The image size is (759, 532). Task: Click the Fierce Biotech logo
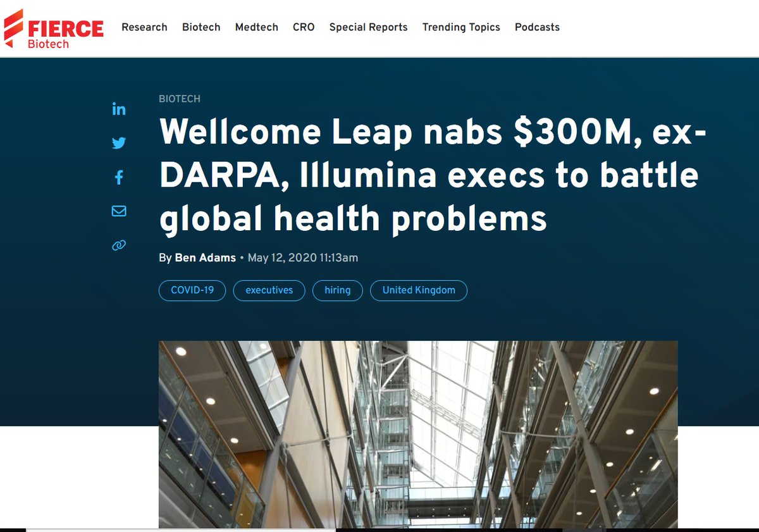(x=54, y=29)
